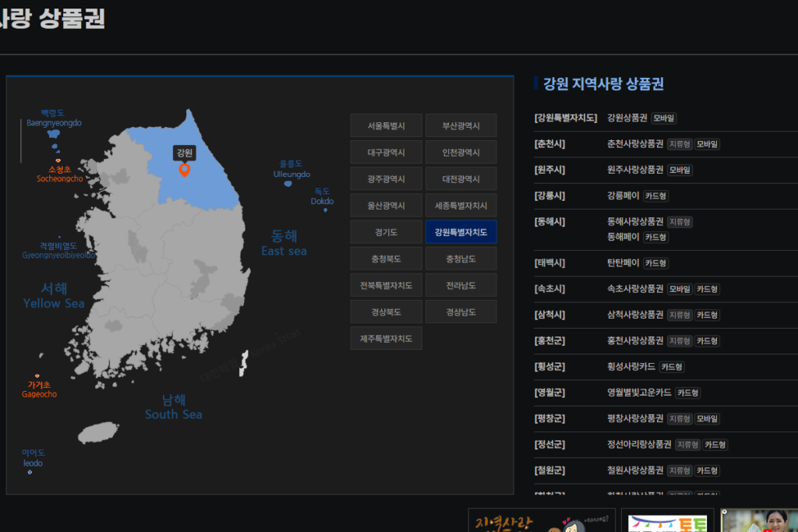
Task: Select the 서울특별시 region button
Action: click(x=386, y=125)
